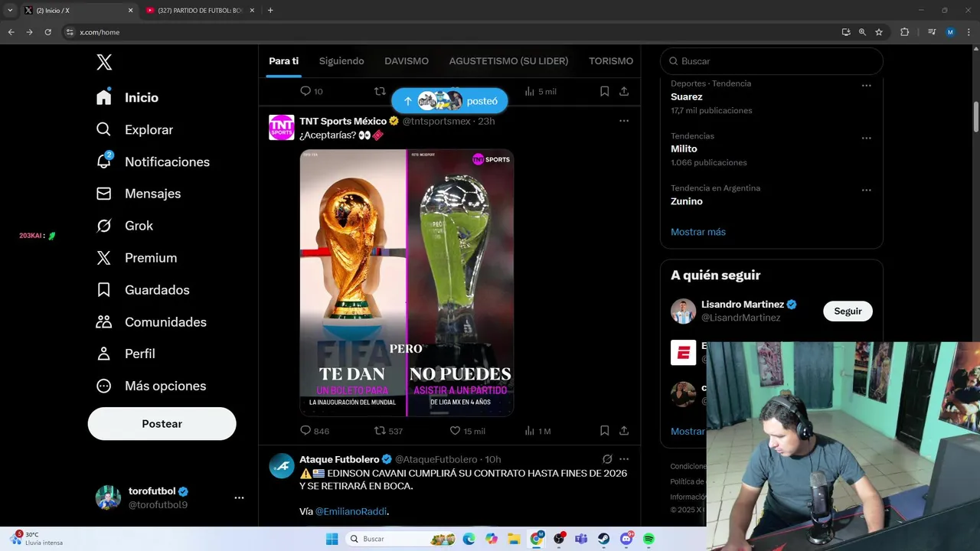Screen dimensions: 980x551
Task: Focus the Buscar search field on X
Action: pos(772,61)
